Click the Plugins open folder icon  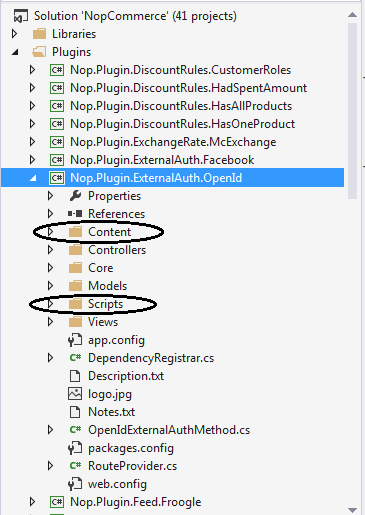(x=39, y=52)
